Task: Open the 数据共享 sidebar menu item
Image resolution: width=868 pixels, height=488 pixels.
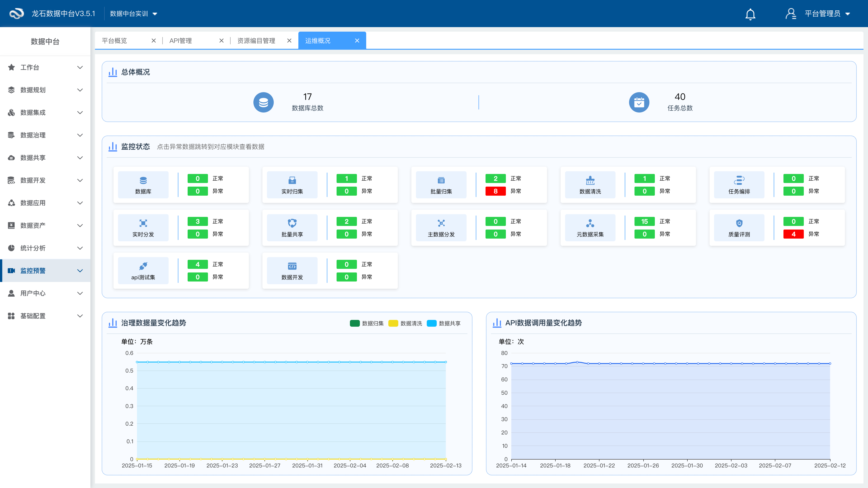Action: coord(45,158)
